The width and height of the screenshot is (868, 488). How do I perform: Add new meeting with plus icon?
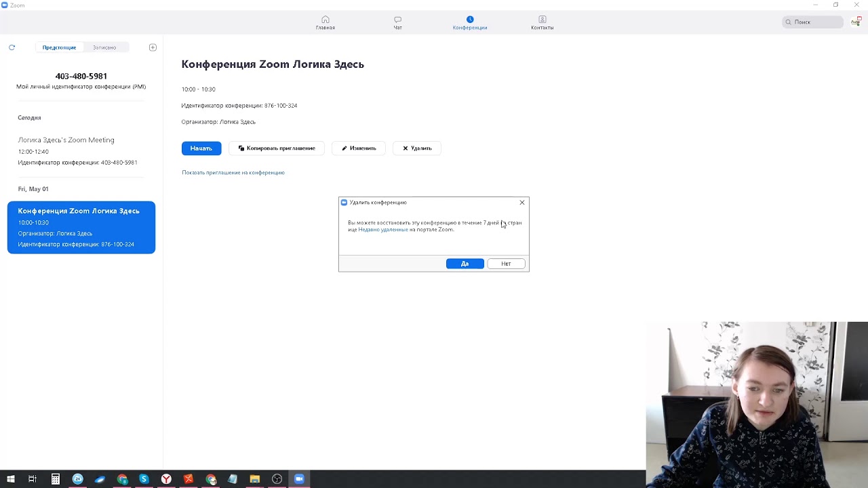[x=153, y=47]
